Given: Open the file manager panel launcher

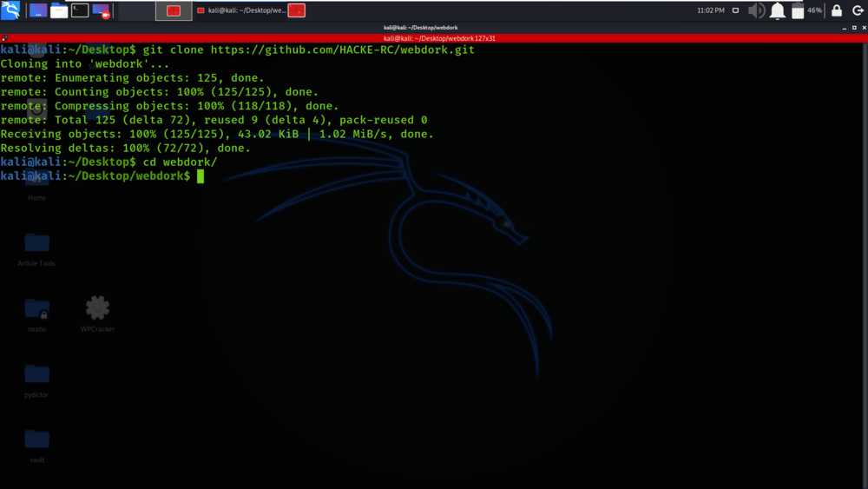Looking at the screenshot, I should [59, 10].
